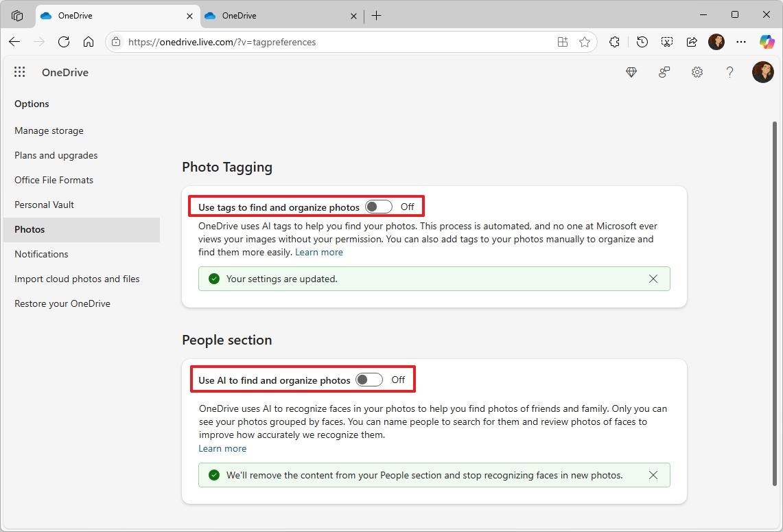Click the page vertical scrollbar
This screenshot has height=532, width=783.
click(775, 303)
